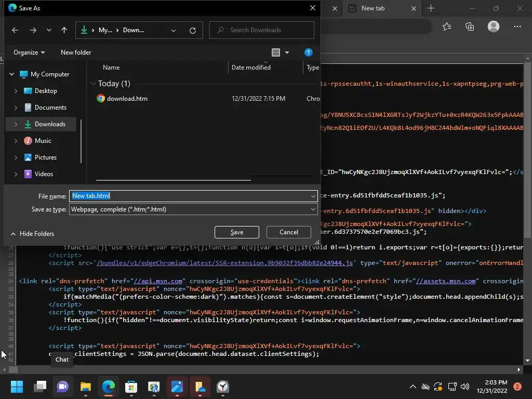Collapse the My Computer tree node

12,74
